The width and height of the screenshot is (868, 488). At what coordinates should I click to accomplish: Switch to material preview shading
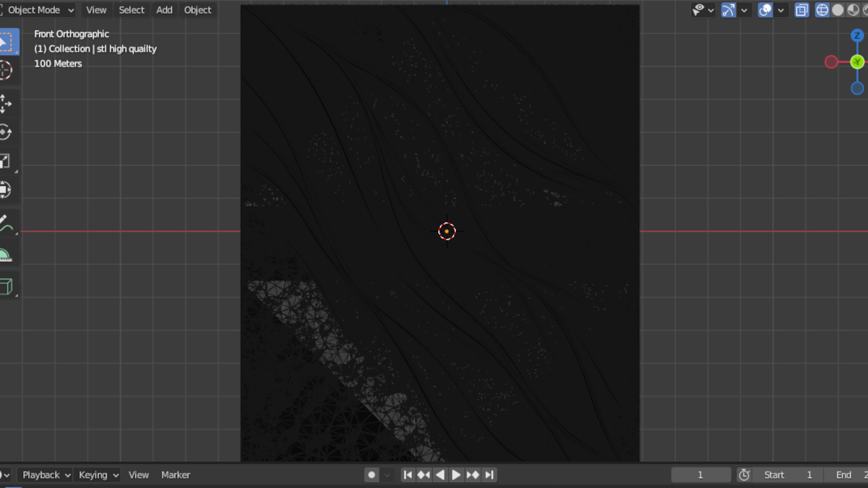853,10
